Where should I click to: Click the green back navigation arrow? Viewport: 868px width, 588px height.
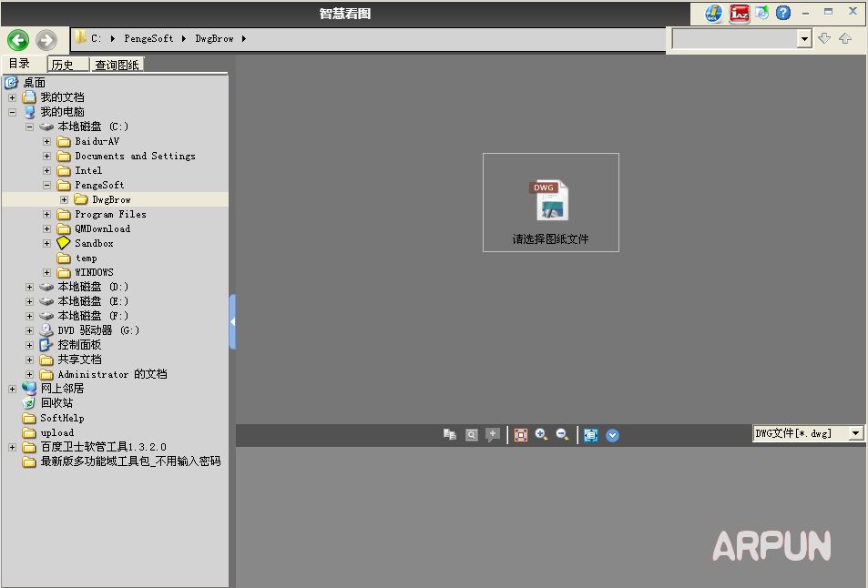(18, 40)
